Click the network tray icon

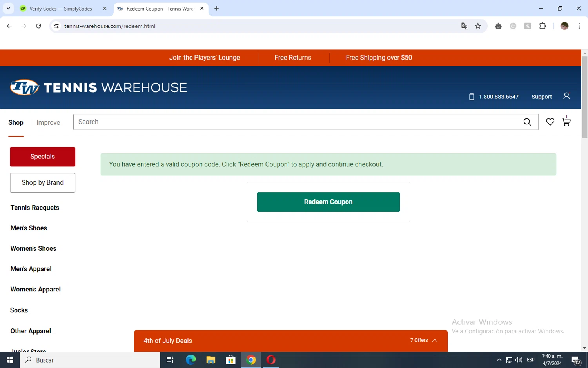coord(509,360)
